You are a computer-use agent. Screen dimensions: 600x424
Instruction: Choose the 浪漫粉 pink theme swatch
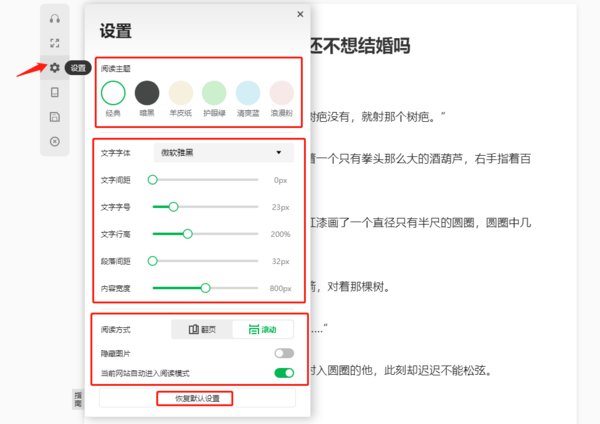[282, 93]
